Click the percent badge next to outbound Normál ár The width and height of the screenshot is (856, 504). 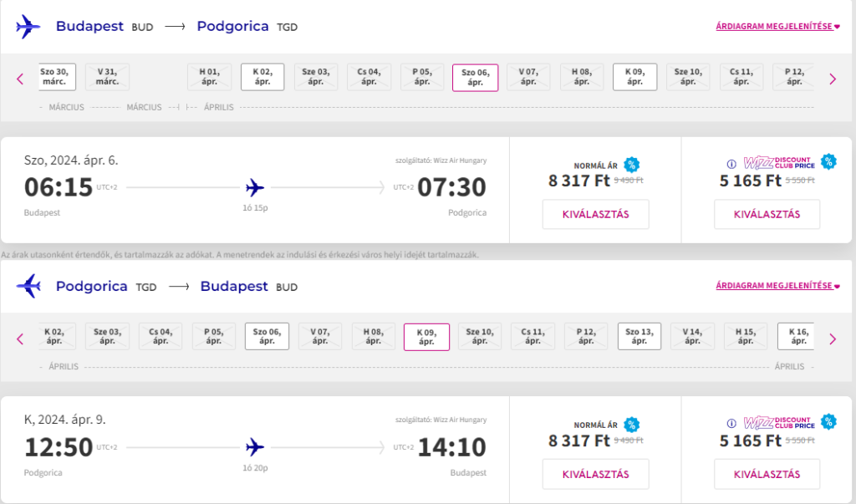click(632, 165)
